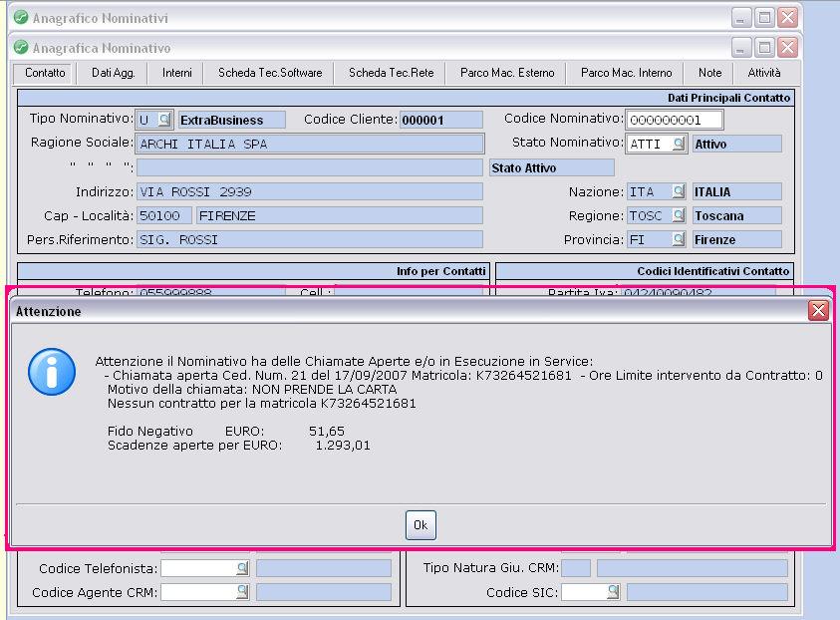Open lookup icon next to Regione TOSC
Screen dimensions: 840x620
679,215
